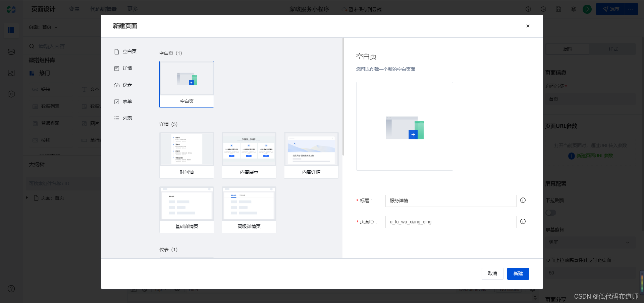The height and width of the screenshot is (303, 644).
Task: Select the 列表 category in dialog sidebar
Action: 123,118
